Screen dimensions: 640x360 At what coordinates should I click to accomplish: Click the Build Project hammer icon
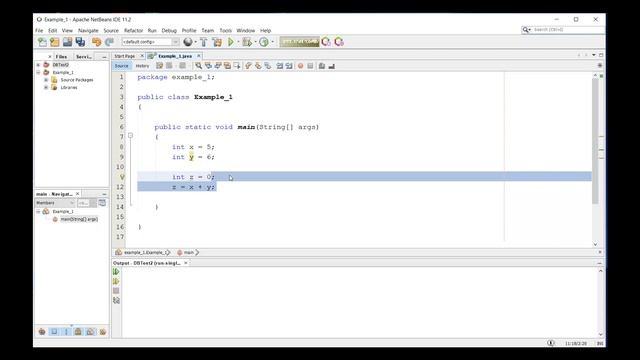pyautogui.click(x=204, y=42)
